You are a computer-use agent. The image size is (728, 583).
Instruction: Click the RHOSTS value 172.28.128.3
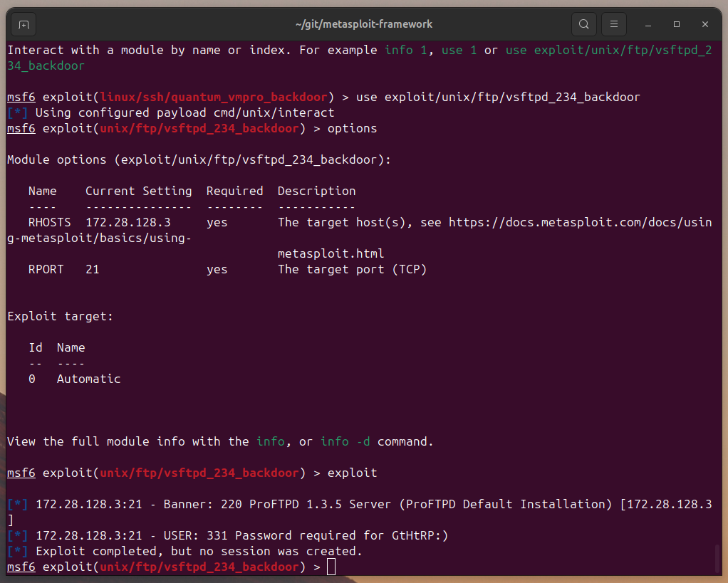[x=128, y=223]
